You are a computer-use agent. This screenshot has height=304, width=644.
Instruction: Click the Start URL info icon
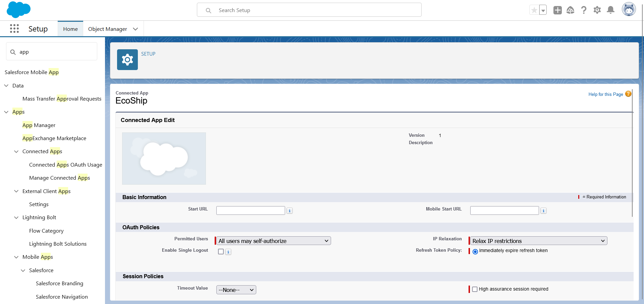pos(289,211)
